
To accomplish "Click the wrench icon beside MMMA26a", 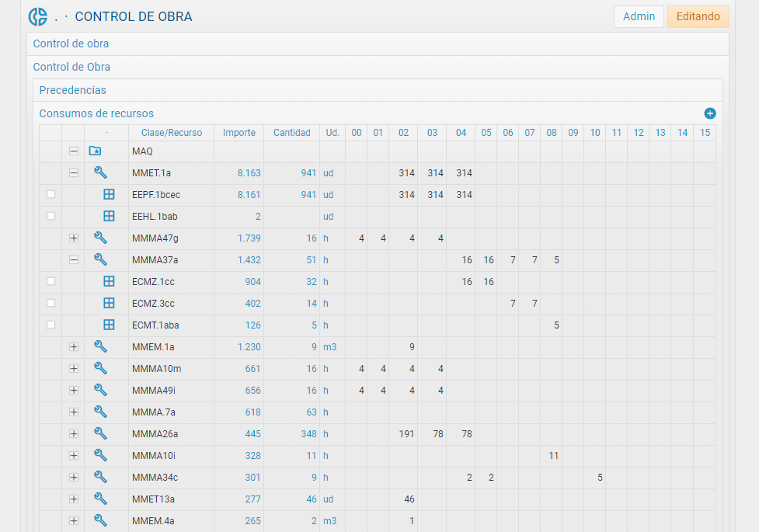I will pos(100,433).
